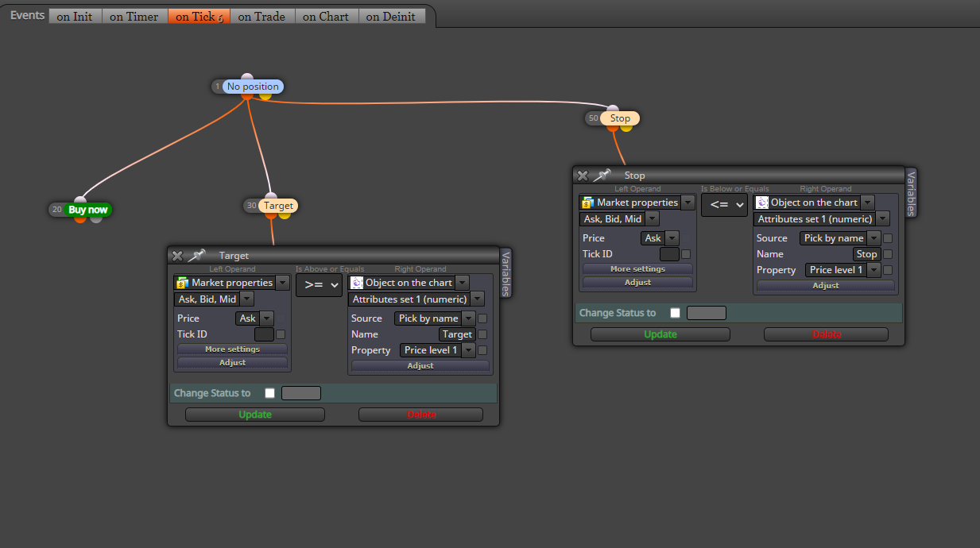Toggle the Source checkbox in Target panel
The width and height of the screenshot is (980, 548).
[x=482, y=318]
